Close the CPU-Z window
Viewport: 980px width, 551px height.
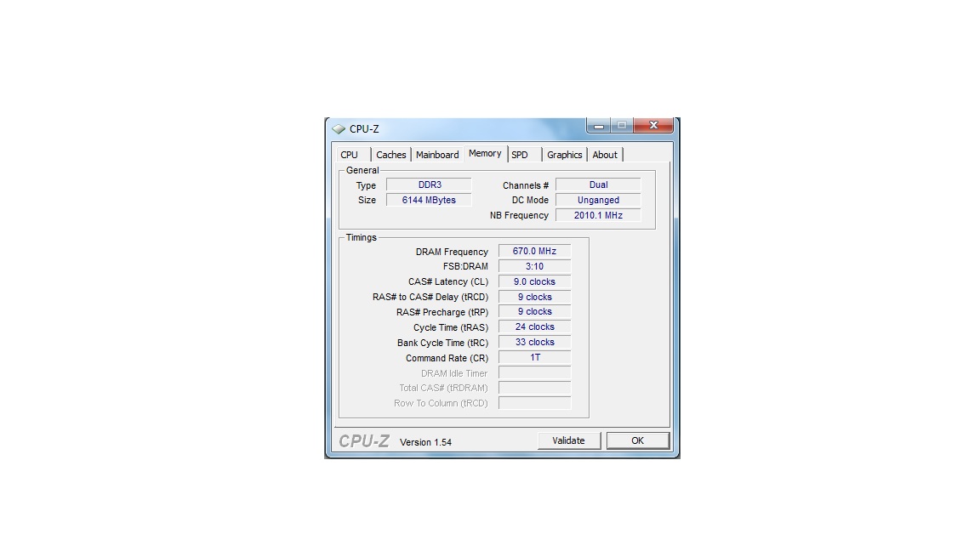[653, 126]
